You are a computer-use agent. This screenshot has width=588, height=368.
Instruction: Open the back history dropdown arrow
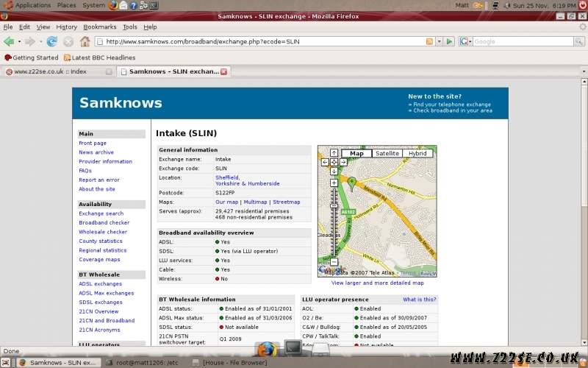coord(20,41)
